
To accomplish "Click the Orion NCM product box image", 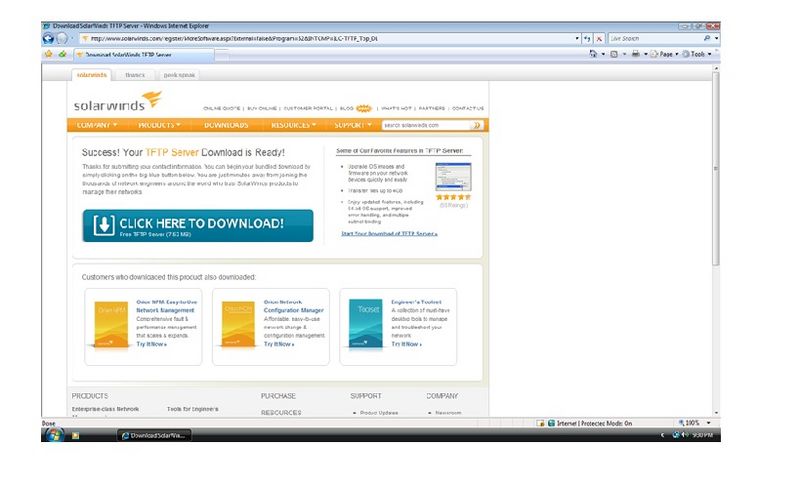I will [238, 324].
